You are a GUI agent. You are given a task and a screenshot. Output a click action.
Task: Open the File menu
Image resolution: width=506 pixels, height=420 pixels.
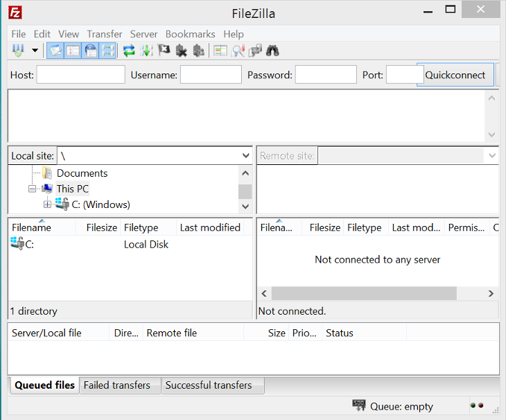19,34
